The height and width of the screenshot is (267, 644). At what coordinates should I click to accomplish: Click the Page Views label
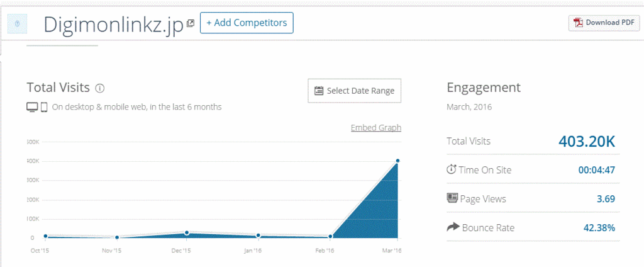483,199
